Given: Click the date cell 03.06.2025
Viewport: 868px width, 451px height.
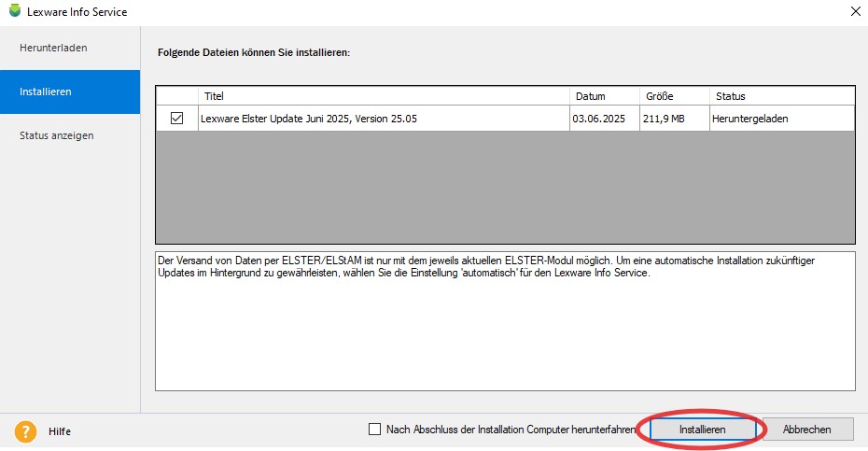Looking at the screenshot, I should click(x=605, y=118).
